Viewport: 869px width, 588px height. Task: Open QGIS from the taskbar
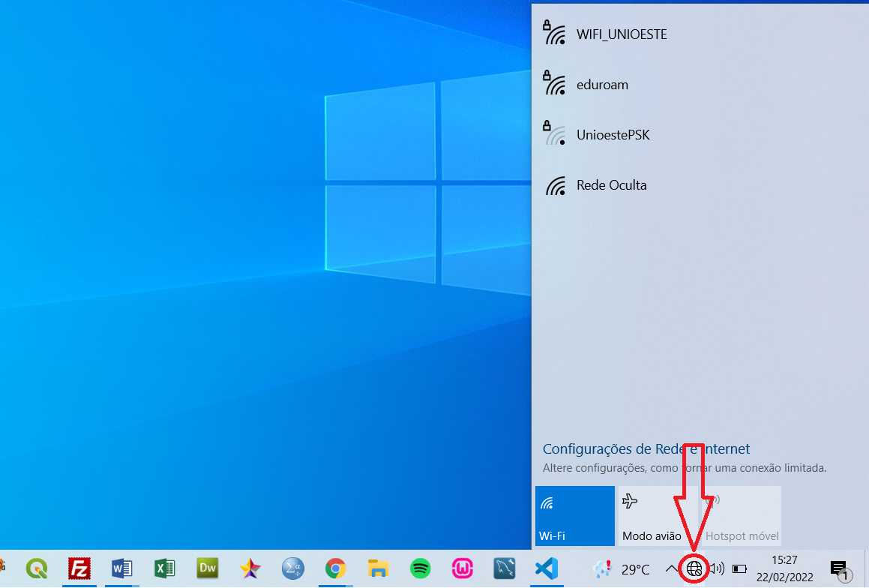point(37,568)
